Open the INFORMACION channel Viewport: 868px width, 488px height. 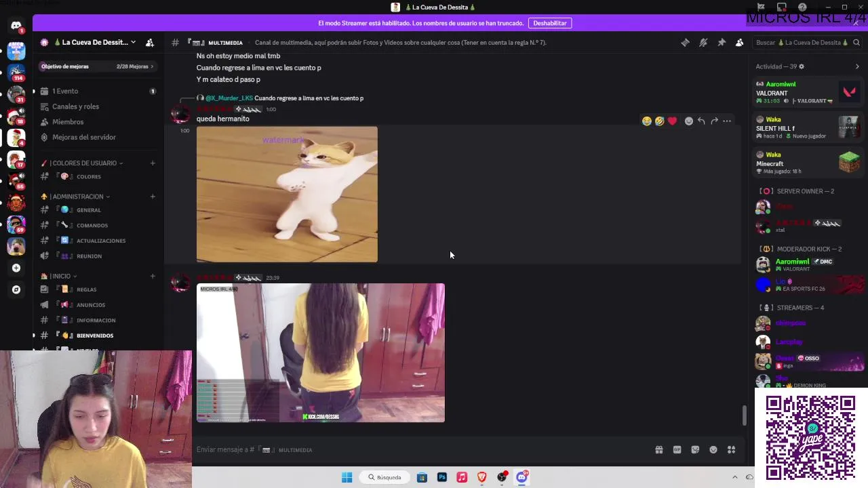pos(98,320)
